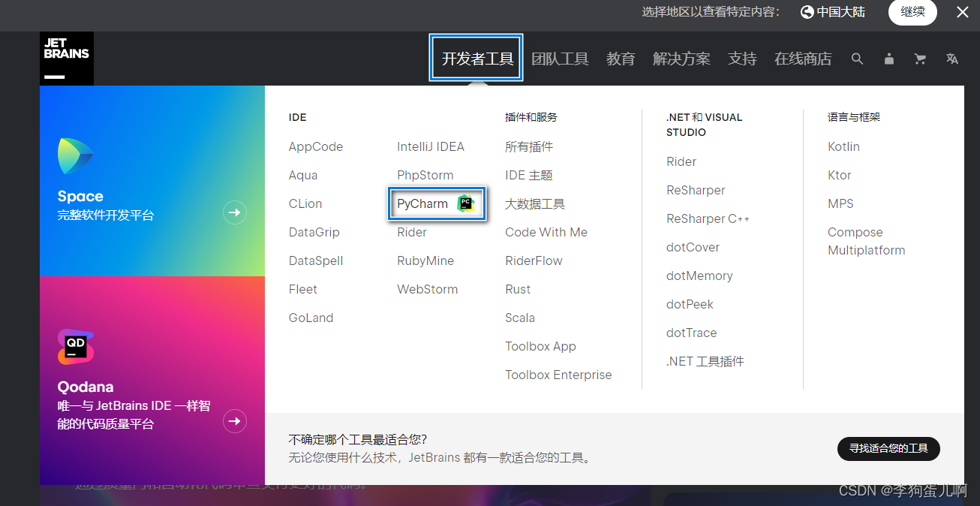The width and height of the screenshot is (980, 506).
Task: Open the dotPeek link
Action: pos(690,304)
